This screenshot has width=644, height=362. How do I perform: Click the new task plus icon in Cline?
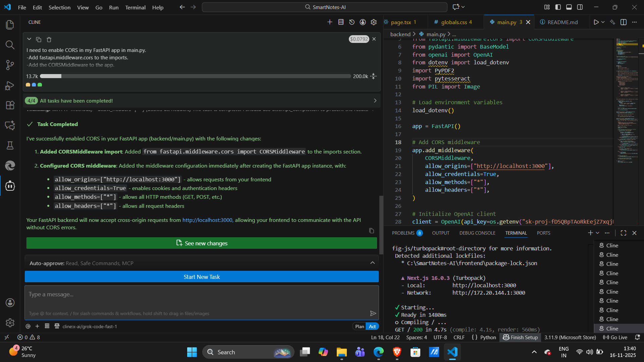point(330,22)
